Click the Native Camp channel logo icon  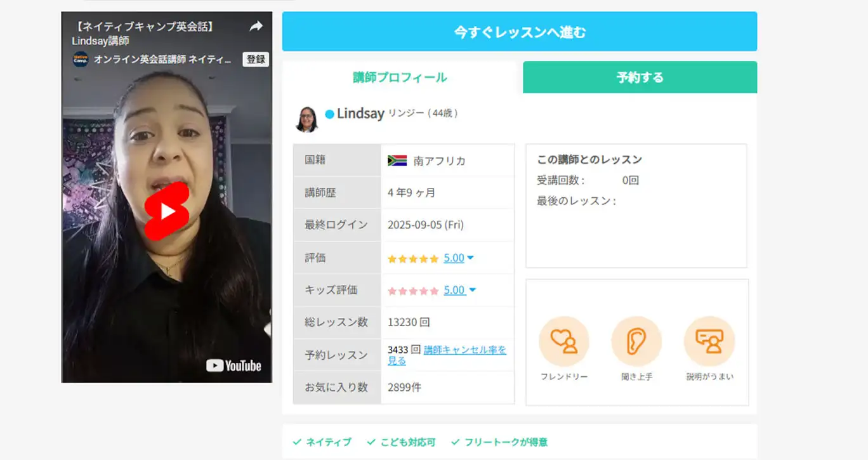pos(81,60)
